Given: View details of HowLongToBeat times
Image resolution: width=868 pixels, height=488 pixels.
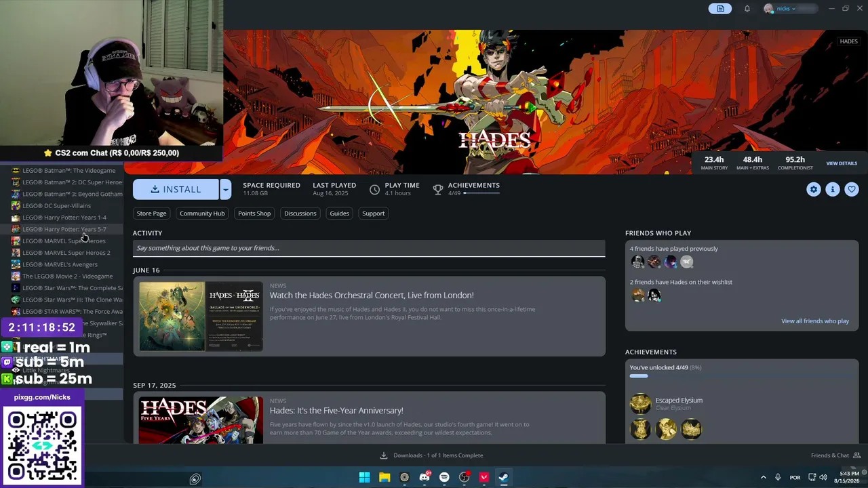Looking at the screenshot, I should [x=842, y=163].
